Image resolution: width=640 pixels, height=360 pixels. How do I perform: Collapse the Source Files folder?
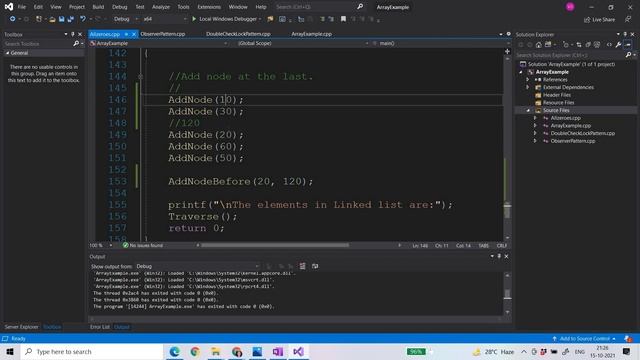click(528, 111)
